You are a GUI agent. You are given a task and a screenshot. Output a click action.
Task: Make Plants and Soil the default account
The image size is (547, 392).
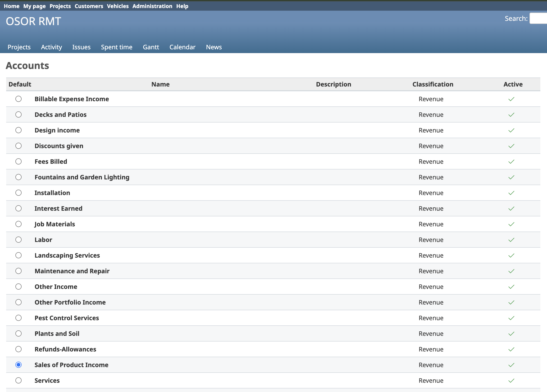point(18,333)
